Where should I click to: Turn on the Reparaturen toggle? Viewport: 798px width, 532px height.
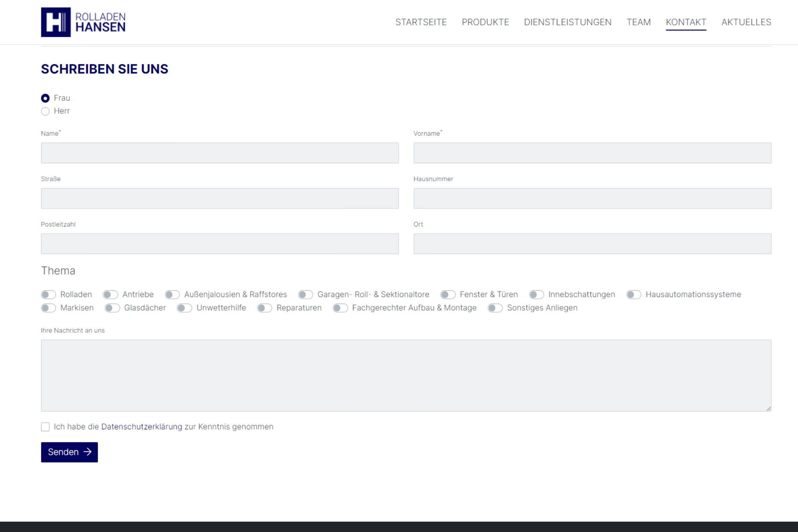[264, 308]
